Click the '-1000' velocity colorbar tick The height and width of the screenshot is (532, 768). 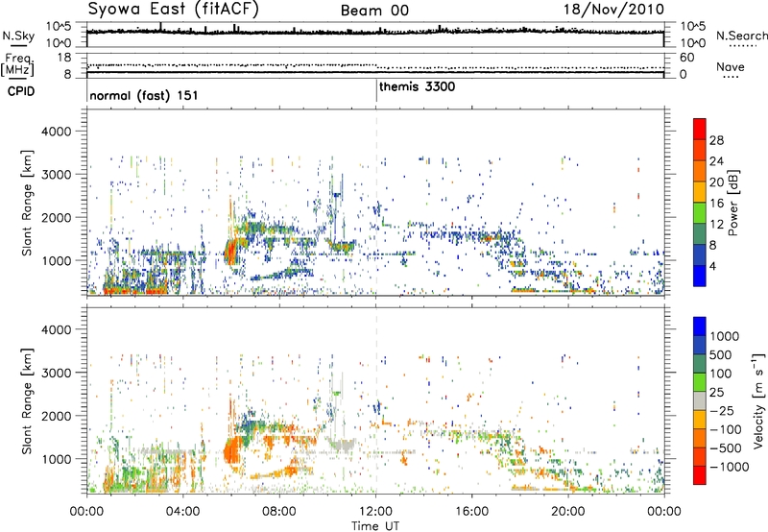click(729, 467)
